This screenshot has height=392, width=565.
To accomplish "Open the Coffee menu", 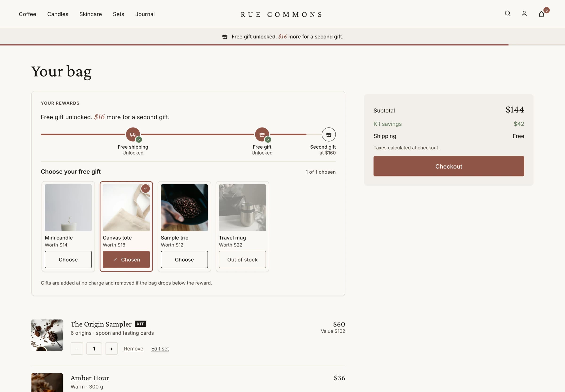I will pos(28,14).
